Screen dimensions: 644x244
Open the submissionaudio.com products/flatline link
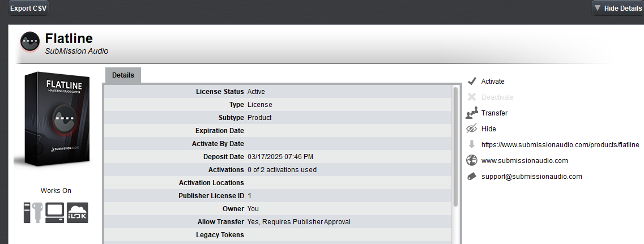[560, 145]
